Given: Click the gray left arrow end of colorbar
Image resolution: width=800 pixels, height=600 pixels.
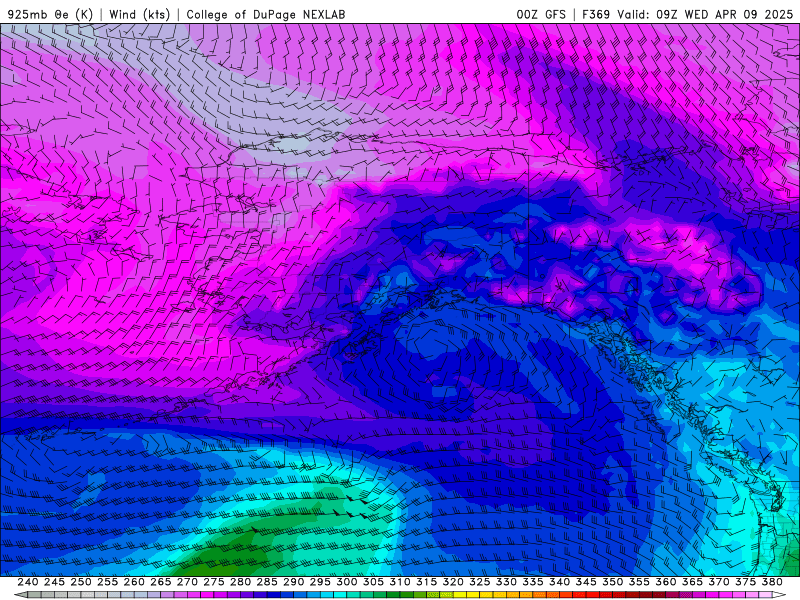Looking at the screenshot, I should [21, 595].
